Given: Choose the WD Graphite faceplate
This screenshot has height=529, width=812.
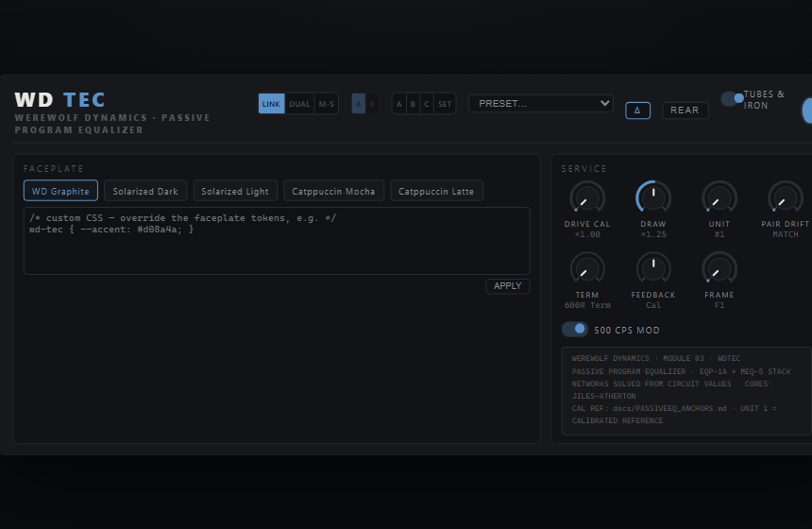Looking at the screenshot, I should point(60,191).
